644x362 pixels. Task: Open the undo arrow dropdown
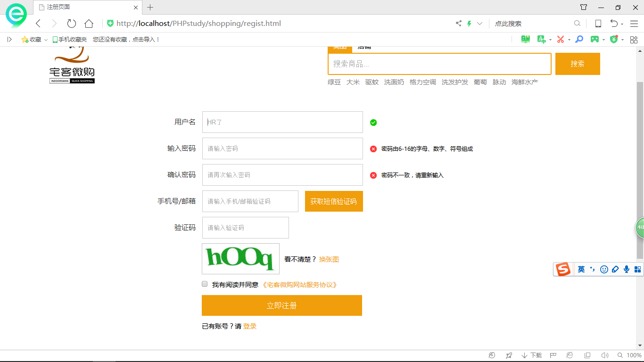[622, 24]
